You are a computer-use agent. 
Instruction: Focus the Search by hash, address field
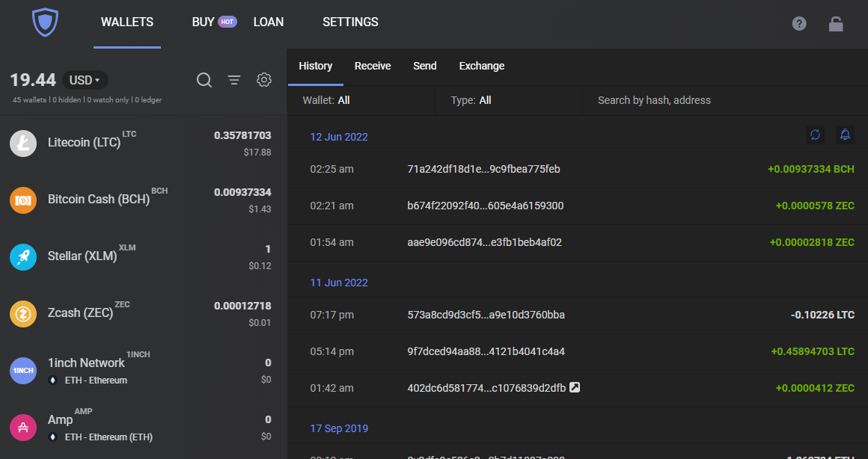[x=725, y=101]
